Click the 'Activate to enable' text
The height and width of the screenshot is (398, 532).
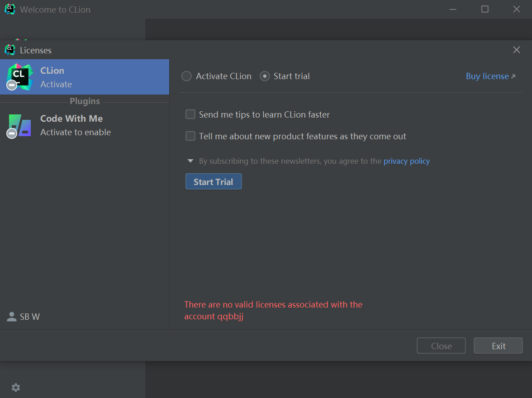click(75, 133)
